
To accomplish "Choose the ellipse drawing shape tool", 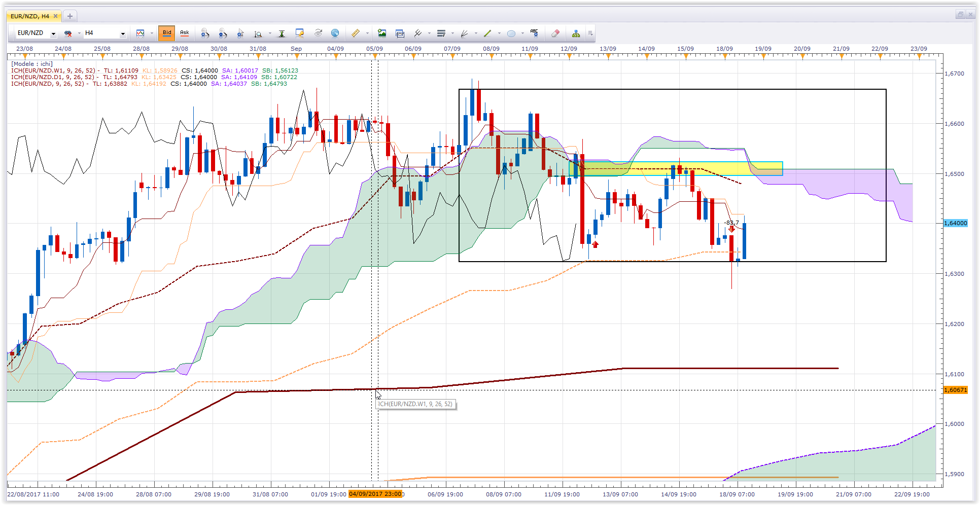I will click(511, 33).
